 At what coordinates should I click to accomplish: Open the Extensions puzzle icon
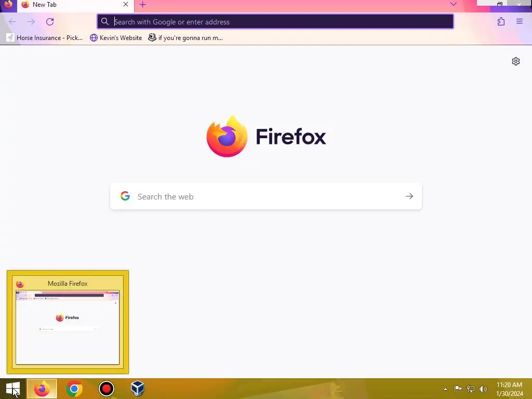tap(501, 22)
